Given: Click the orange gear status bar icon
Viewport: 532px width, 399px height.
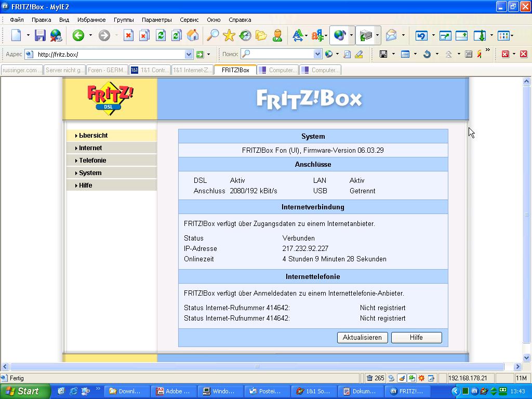Looking at the screenshot, I should (x=421, y=378).
